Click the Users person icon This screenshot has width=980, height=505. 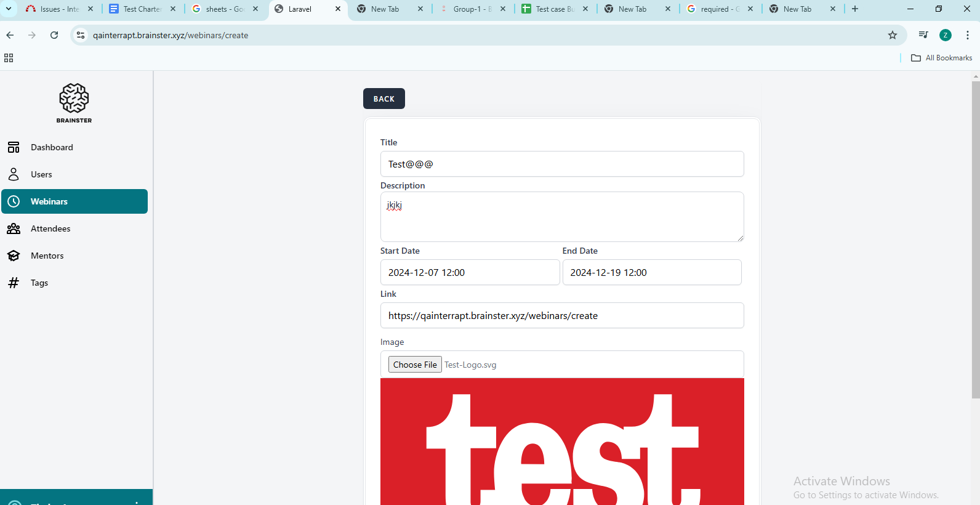tap(14, 174)
